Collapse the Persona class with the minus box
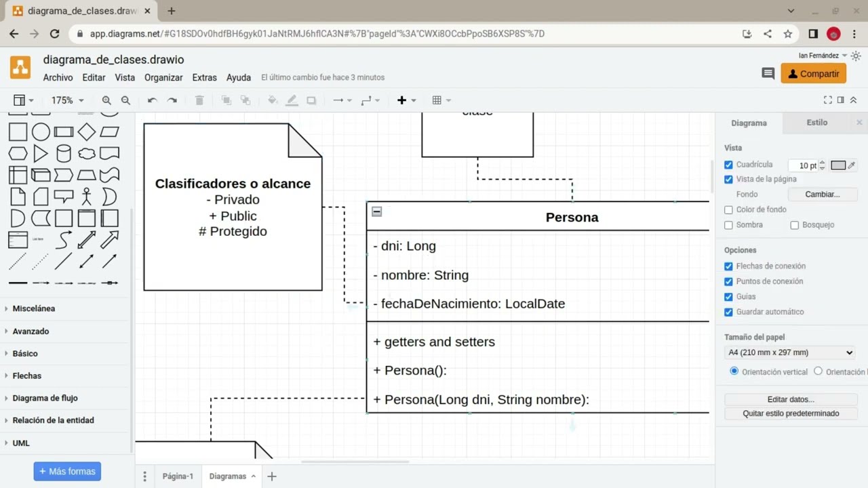The height and width of the screenshot is (488, 868). pyautogui.click(x=377, y=211)
